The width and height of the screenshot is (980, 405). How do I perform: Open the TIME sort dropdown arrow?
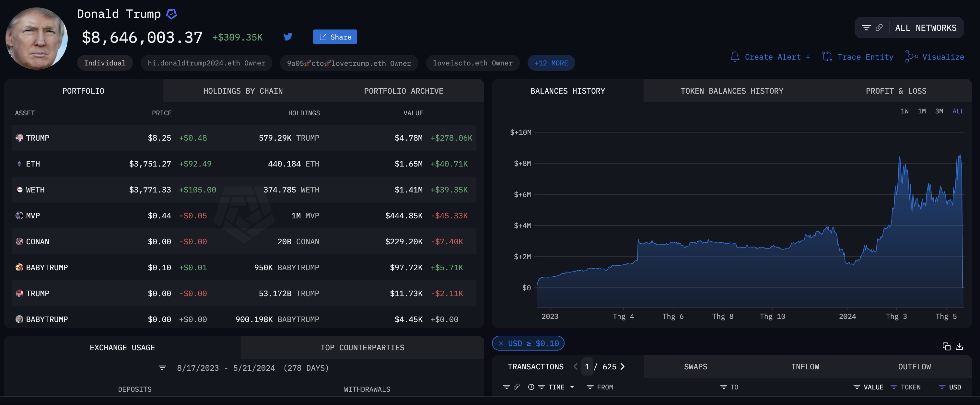coord(572,387)
